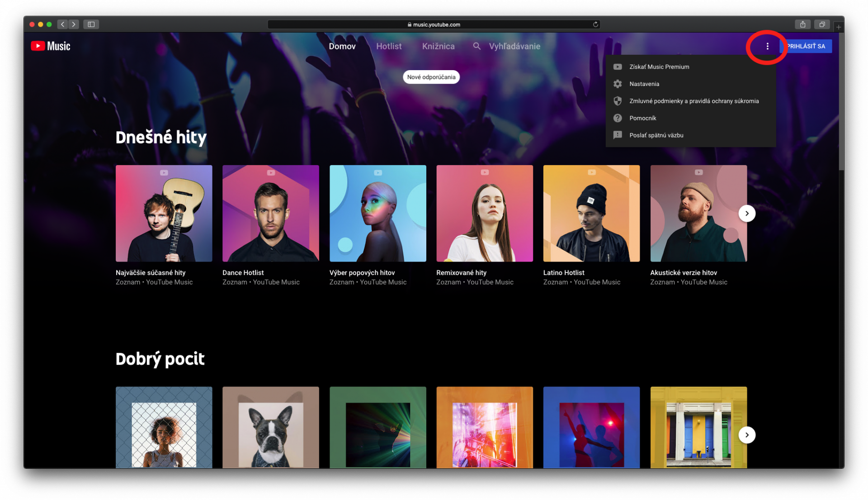Open the Safari share button
Viewport: 868px width, 500px height.
click(x=803, y=24)
